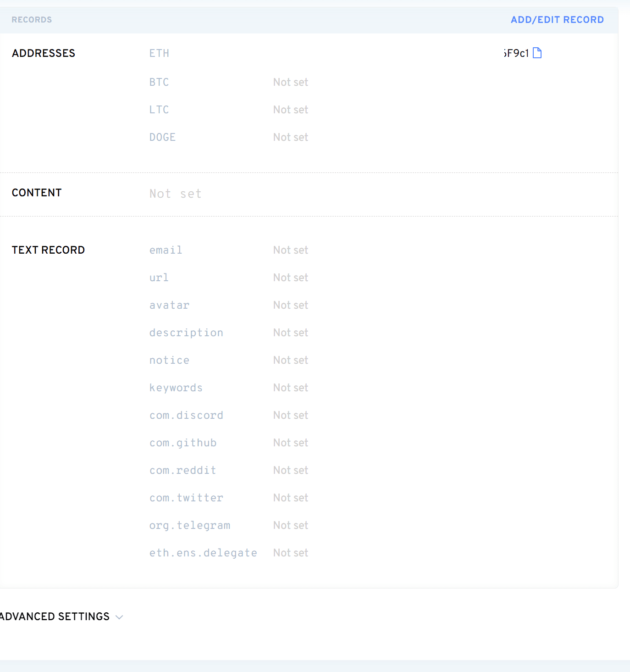630x672 pixels.
Task: Select the ETH address value F9c1
Action: tap(516, 53)
